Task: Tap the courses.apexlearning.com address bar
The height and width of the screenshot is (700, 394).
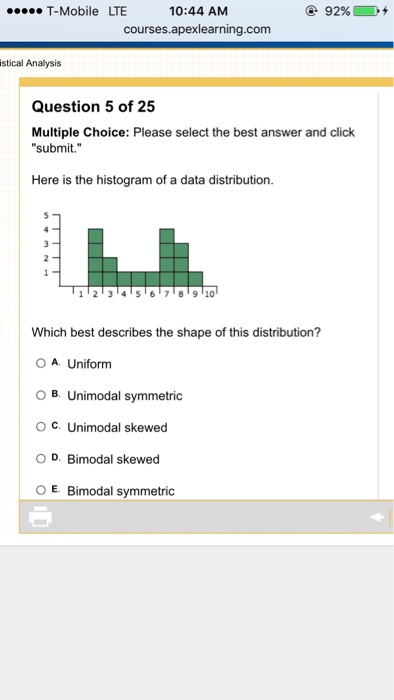Action: click(x=197, y=29)
